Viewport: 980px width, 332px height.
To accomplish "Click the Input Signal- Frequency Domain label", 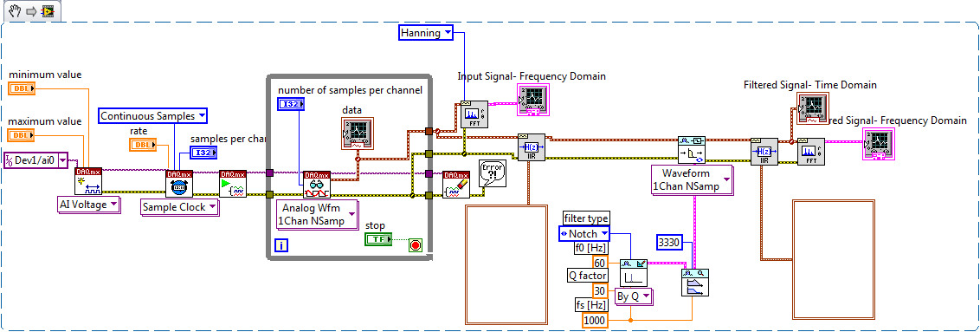I will (532, 76).
